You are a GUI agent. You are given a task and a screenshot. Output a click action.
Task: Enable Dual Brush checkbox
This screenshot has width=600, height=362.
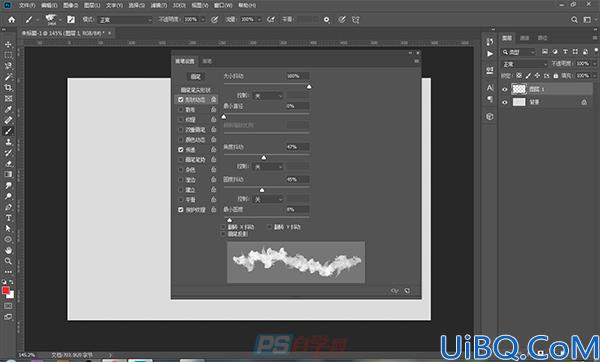pos(181,130)
